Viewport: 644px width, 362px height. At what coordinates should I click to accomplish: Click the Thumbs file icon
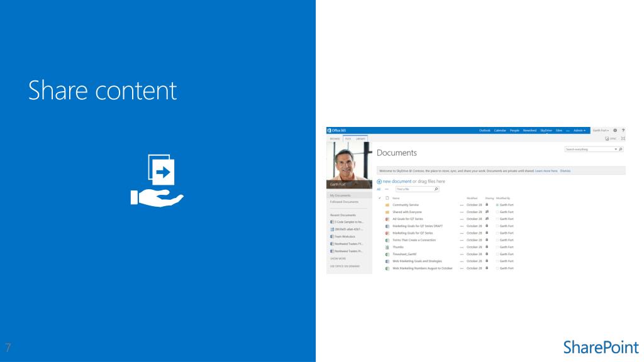click(x=387, y=247)
